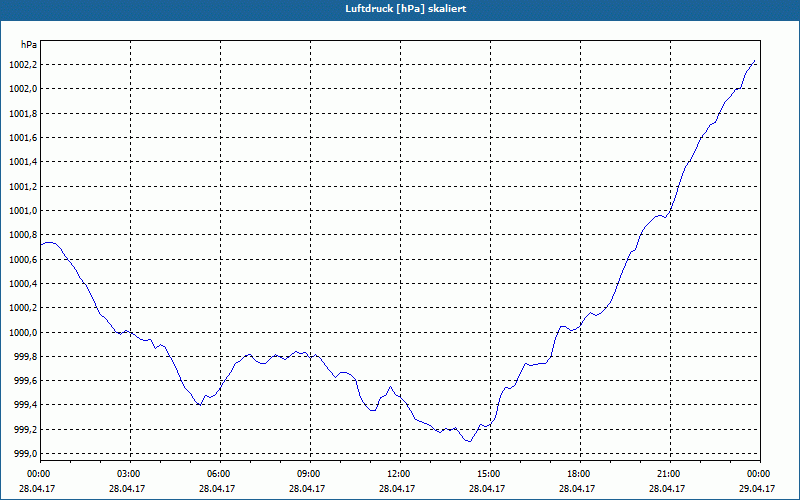Click the 03:00 time label
The image size is (800, 500).
(131, 474)
